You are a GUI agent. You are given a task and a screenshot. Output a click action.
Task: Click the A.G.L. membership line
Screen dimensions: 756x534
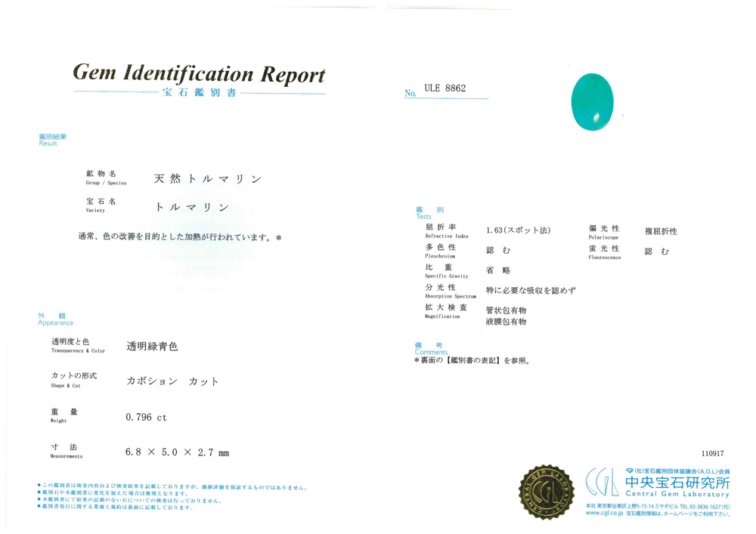[678, 471]
